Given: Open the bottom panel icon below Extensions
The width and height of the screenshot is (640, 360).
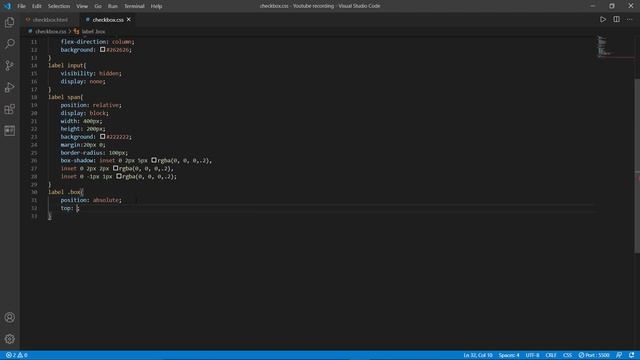Looking at the screenshot, I should point(10,131).
